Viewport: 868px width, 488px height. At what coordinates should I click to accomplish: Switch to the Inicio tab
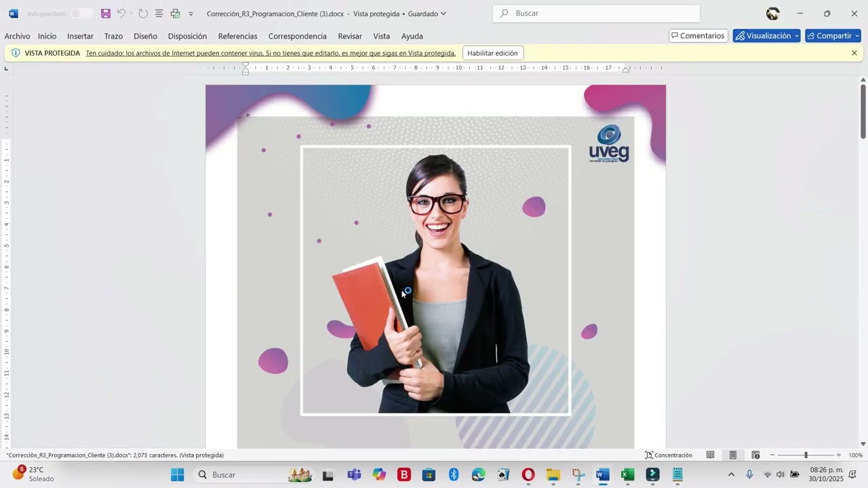[47, 36]
